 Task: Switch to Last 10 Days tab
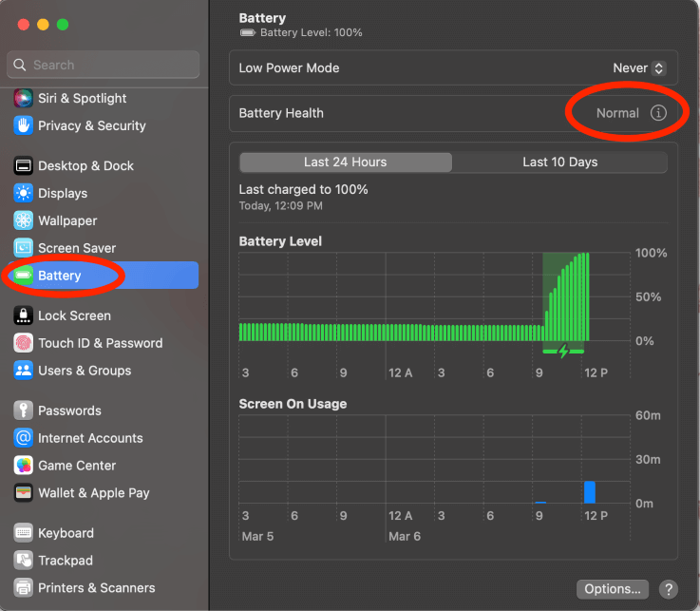click(x=559, y=162)
